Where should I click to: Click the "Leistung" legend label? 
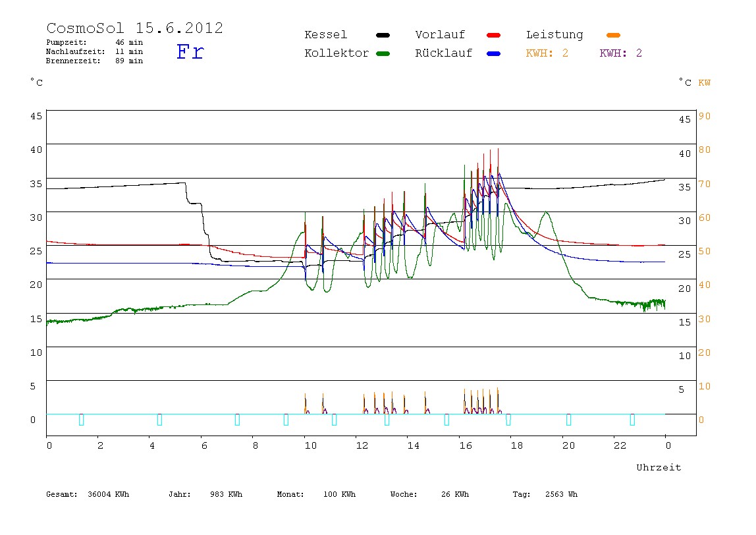click(x=554, y=35)
